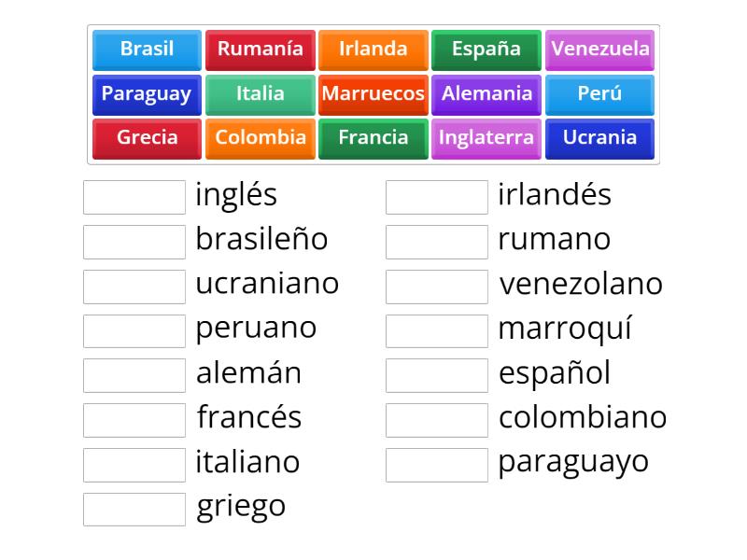Pick the España country tile
Viewport: 747px width, 560px height.
pos(486,49)
